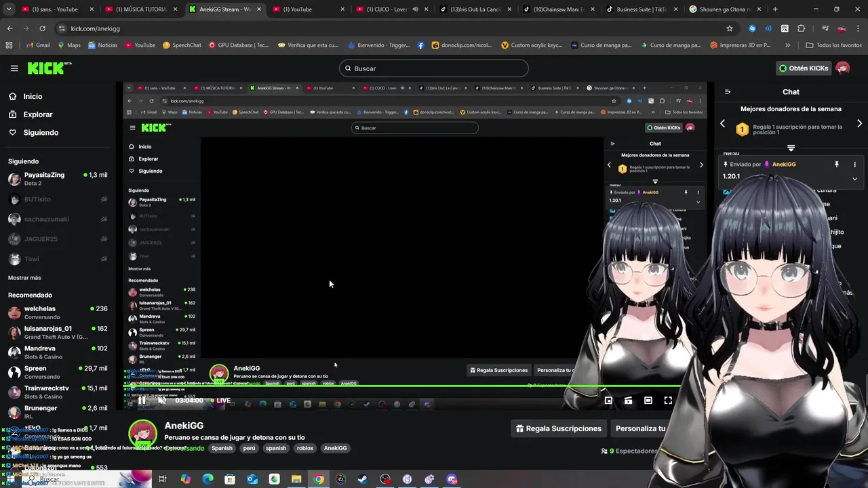
Task: Open the Chrome tab search dropdown
Action: tap(9, 9)
